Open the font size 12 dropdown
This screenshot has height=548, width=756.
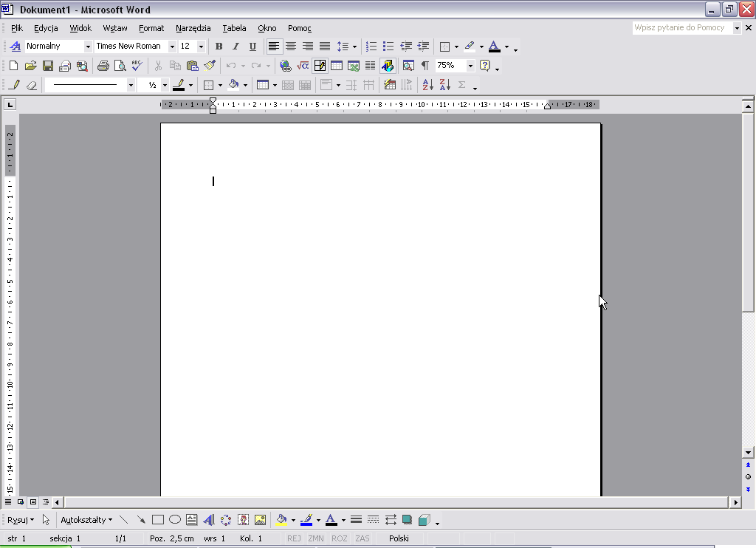pos(201,47)
